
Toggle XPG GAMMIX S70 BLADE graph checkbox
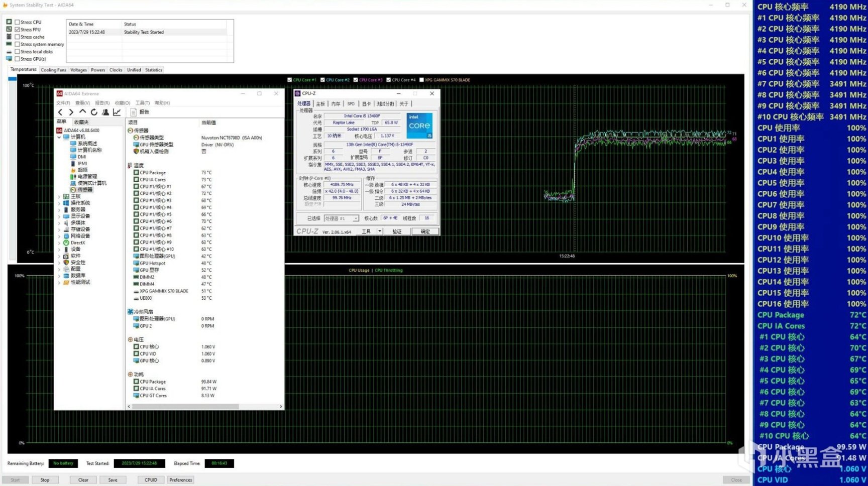point(421,80)
